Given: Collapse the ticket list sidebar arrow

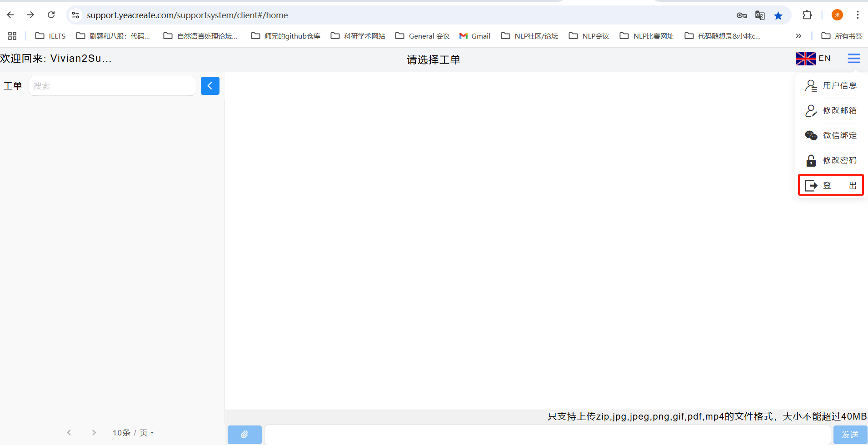Looking at the screenshot, I should click(x=210, y=86).
